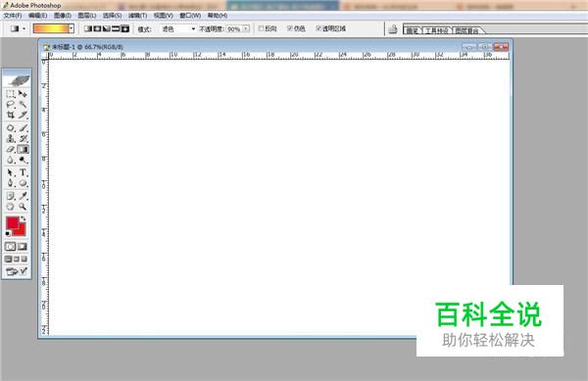Select the Notes tool

(11, 196)
